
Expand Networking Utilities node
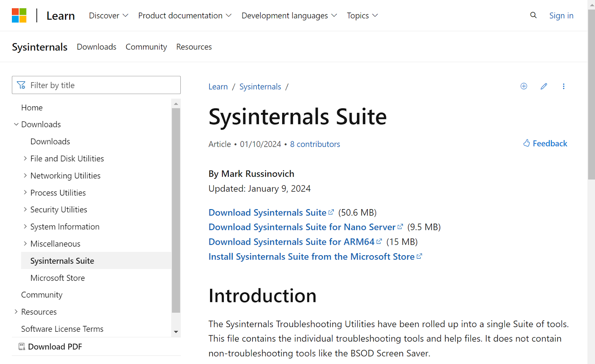pyautogui.click(x=25, y=175)
